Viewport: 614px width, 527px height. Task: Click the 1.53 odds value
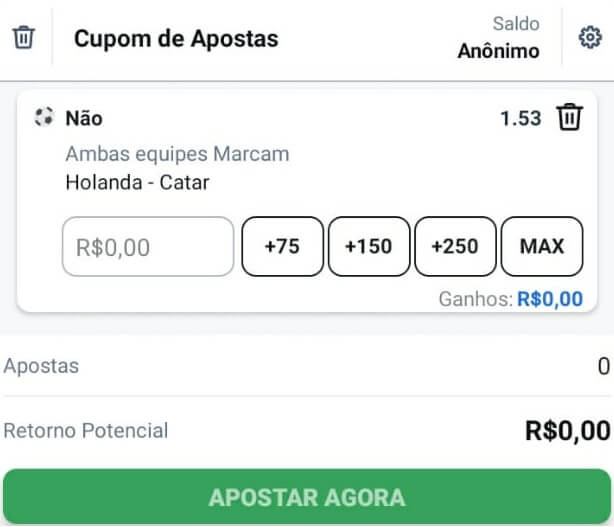[x=521, y=118]
